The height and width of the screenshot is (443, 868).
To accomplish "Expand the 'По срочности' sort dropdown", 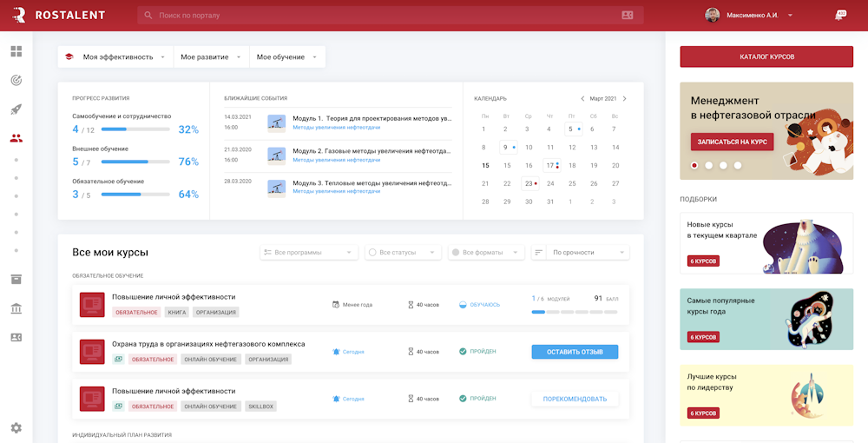I will pos(580,253).
